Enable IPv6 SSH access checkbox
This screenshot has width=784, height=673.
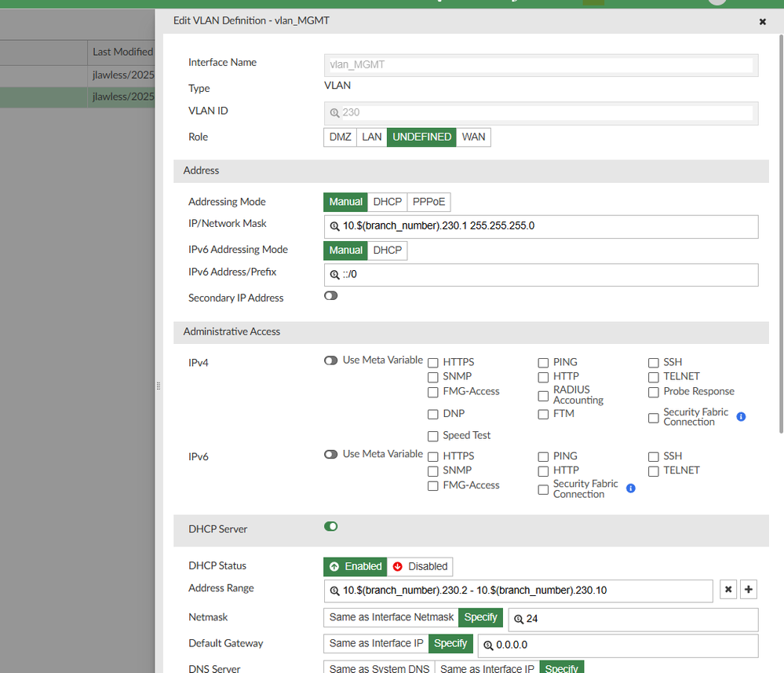point(654,457)
